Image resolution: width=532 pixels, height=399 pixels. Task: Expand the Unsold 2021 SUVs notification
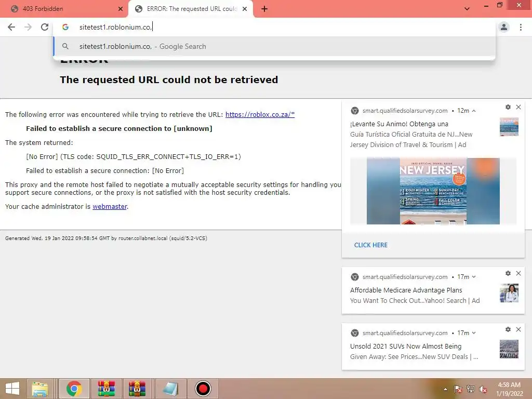coord(474,333)
